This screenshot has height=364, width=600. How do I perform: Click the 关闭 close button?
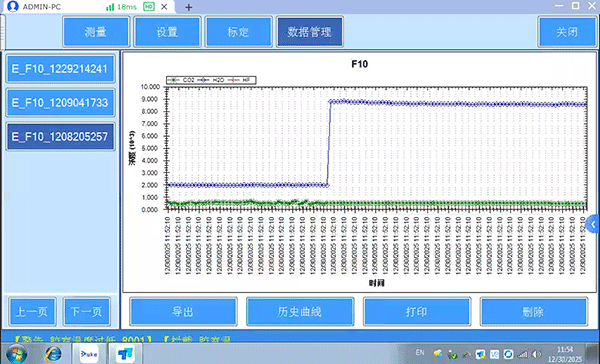[567, 32]
